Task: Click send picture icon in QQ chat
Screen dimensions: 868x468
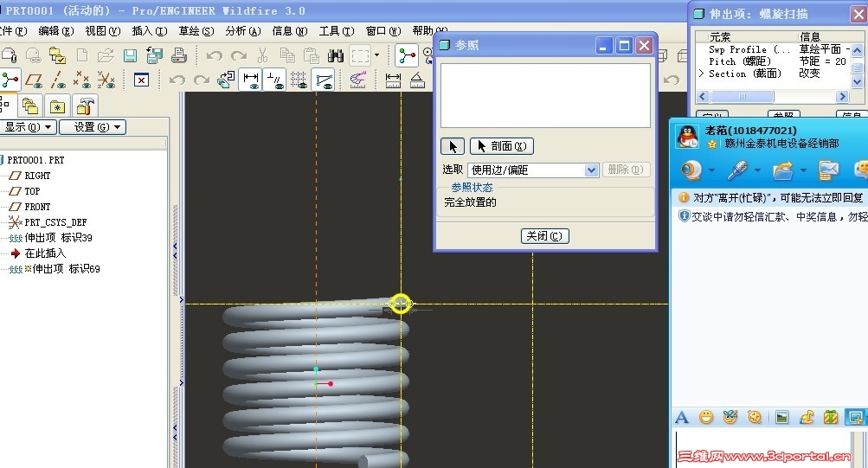Action: (x=781, y=417)
